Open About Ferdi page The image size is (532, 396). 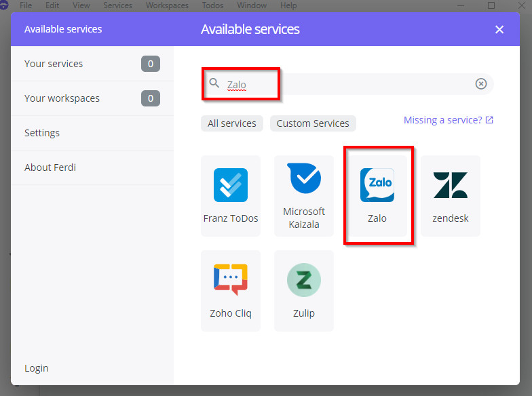click(x=92, y=167)
